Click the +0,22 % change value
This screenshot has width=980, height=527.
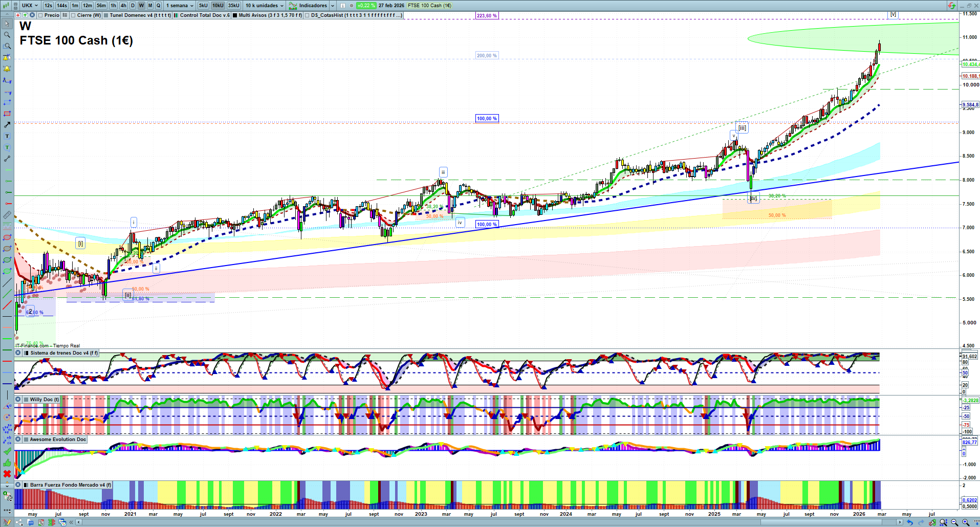click(x=366, y=6)
